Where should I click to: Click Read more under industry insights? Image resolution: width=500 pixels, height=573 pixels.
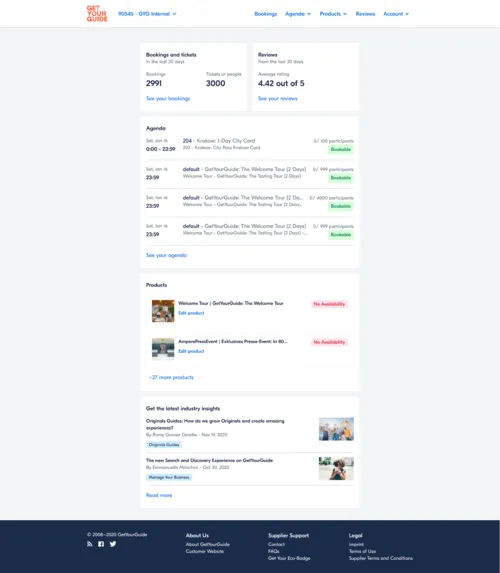tap(159, 495)
